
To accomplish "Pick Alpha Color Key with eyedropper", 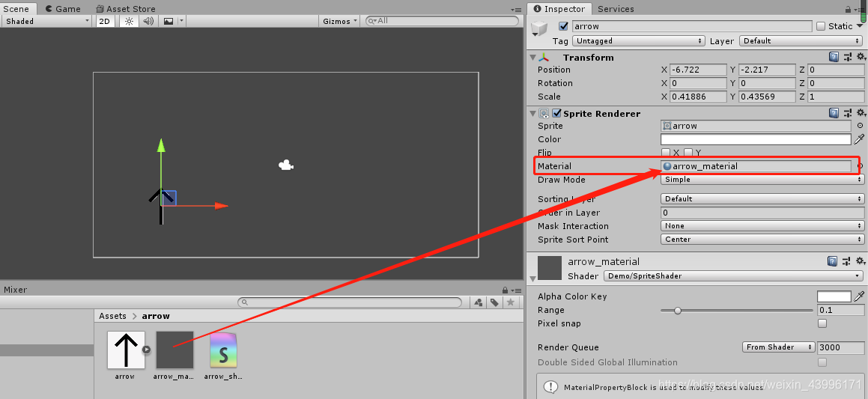I will pos(860,296).
